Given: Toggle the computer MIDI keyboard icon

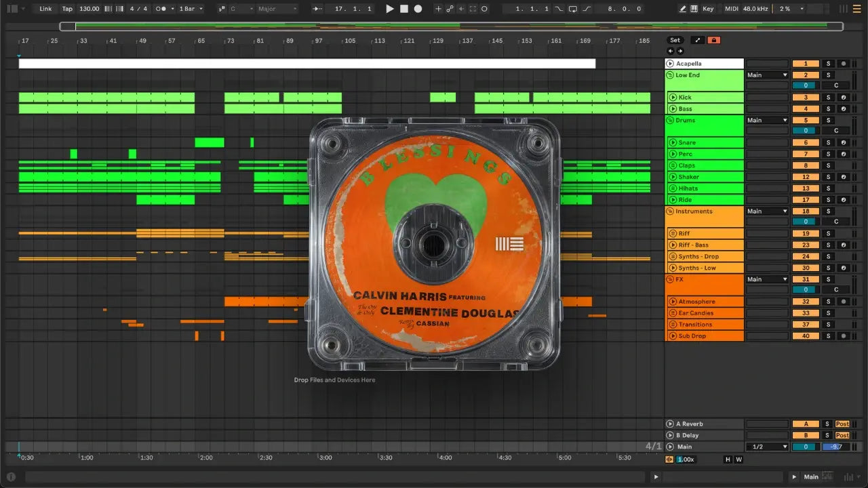Looking at the screenshot, I should [x=694, y=9].
